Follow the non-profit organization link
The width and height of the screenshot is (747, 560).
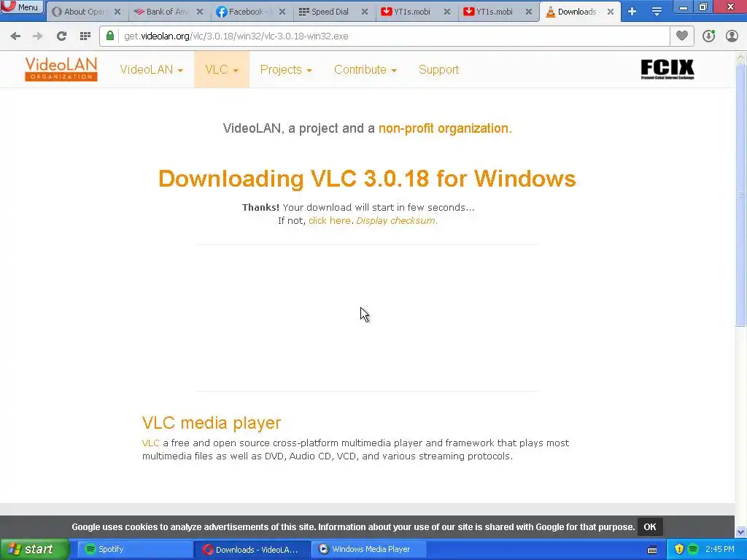pos(445,128)
